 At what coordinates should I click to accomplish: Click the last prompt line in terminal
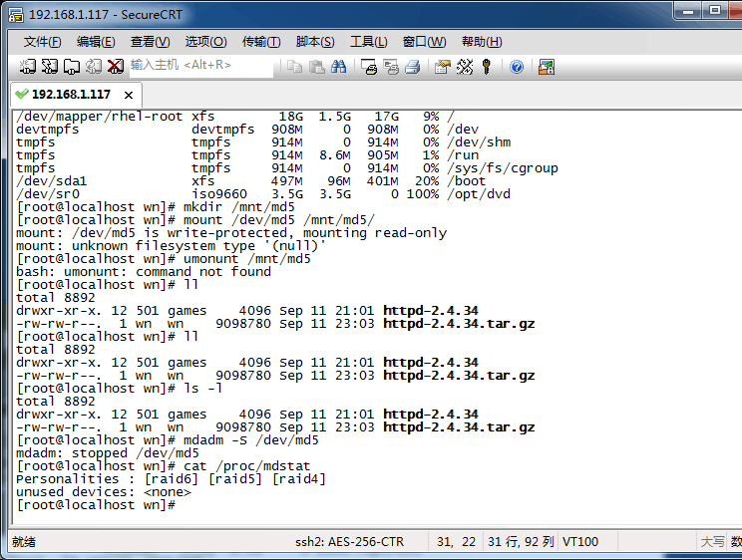click(96, 505)
